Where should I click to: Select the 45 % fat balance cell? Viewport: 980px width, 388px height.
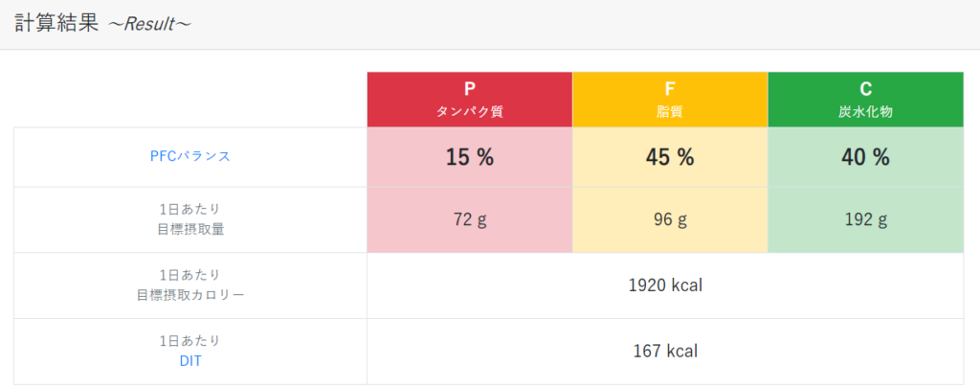(670, 157)
